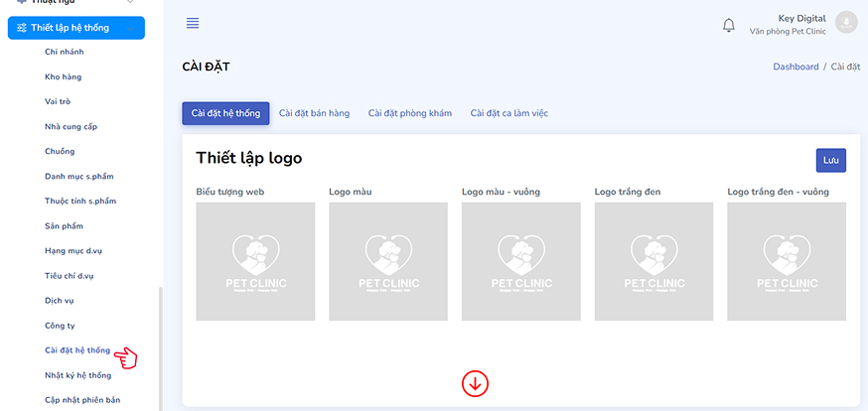Click the sidebar vertical scrollbar
The height and width of the screenshot is (411, 868).
(159, 347)
